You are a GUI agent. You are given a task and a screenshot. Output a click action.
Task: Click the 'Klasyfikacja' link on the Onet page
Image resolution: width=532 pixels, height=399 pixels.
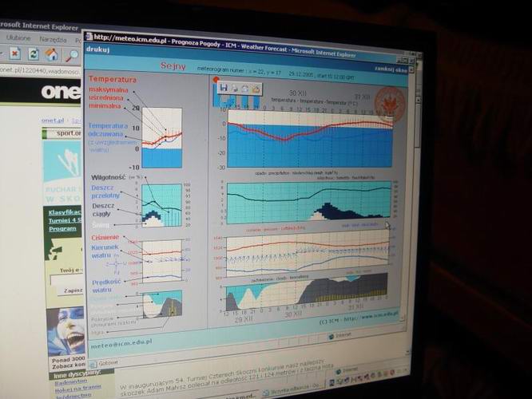(x=65, y=212)
